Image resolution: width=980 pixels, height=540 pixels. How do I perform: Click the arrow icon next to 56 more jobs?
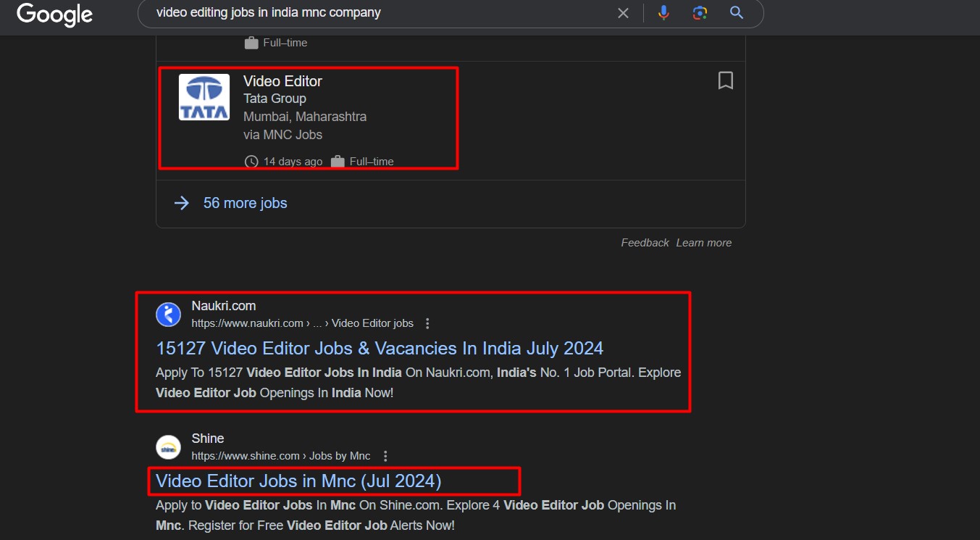pyautogui.click(x=181, y=203)
